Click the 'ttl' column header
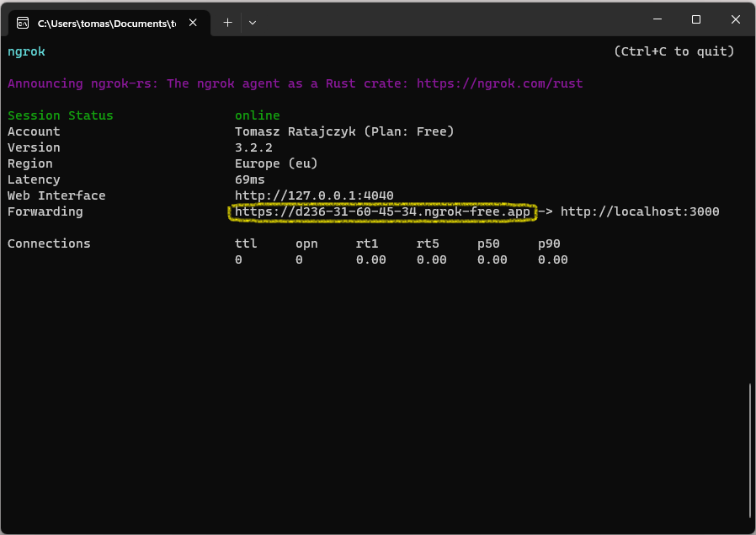This screenshot has width=756, height=535. click(x=246, y=243)
